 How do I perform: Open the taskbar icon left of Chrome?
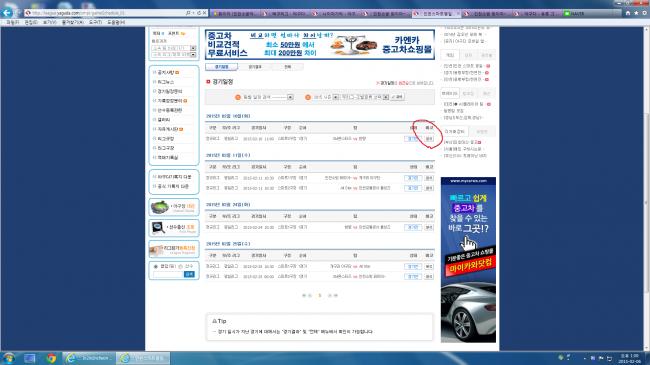click(29, 358)
